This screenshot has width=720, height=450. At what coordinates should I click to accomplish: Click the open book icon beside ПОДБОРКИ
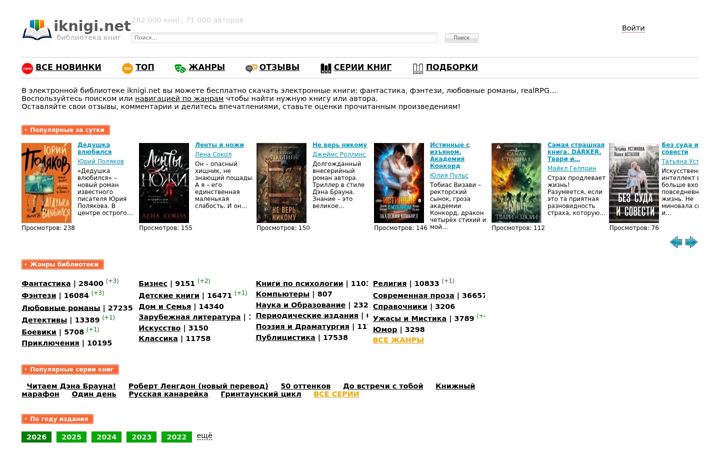[x=417, y=68]
